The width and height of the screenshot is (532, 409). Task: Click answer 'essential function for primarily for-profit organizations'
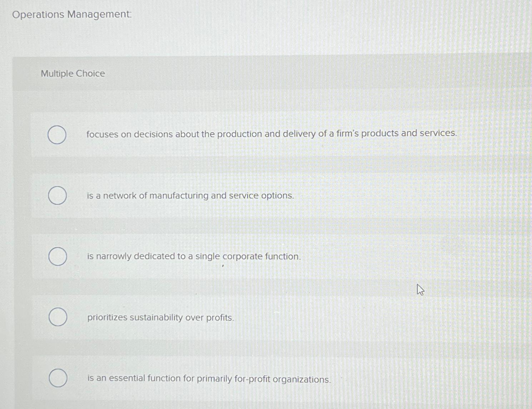tap(209, 379)
